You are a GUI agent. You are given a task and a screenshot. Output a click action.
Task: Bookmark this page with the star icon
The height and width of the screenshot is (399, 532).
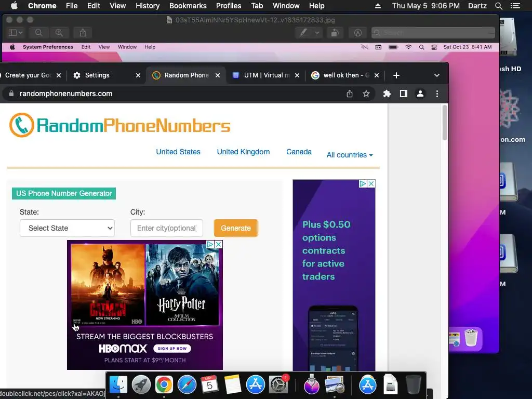366,94
